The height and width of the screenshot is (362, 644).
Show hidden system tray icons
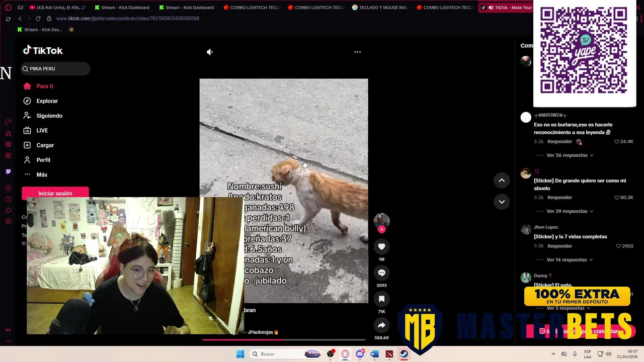click(x=553, y=354)
